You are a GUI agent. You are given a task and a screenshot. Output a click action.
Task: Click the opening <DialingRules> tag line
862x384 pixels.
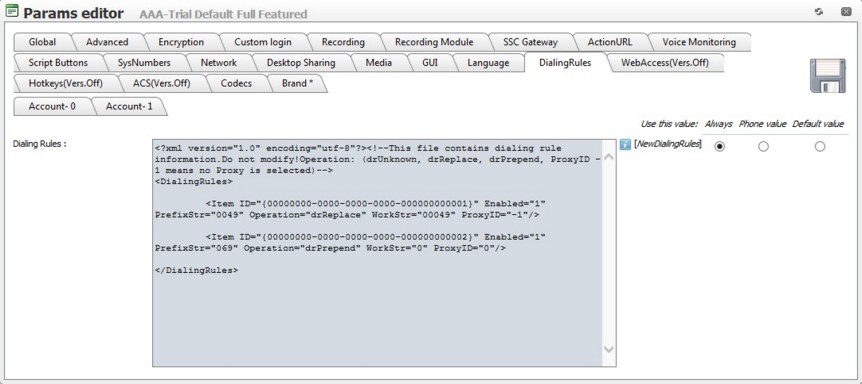(x=194, y=181)
